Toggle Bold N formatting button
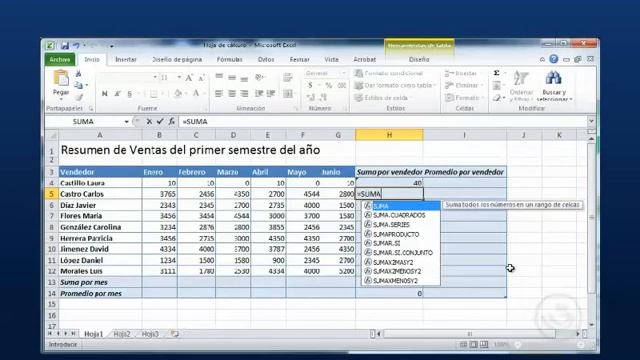 (x=104, y=94)
